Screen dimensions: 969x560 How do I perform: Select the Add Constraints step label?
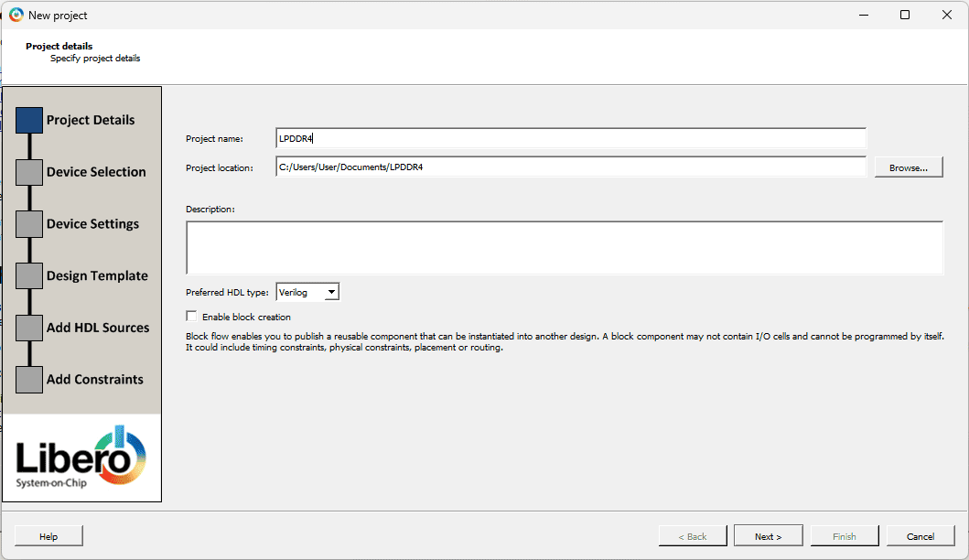point(95,380)
